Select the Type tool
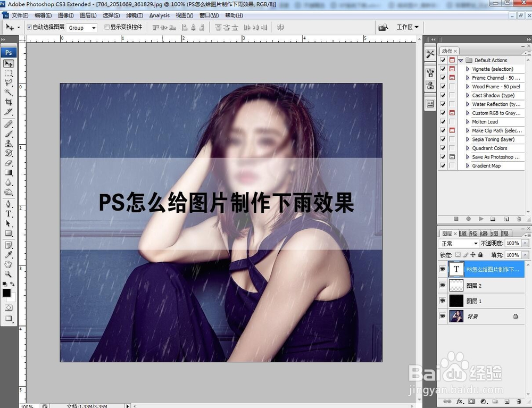The width and height of the screenshot is (532, 408). click(8, 214)
